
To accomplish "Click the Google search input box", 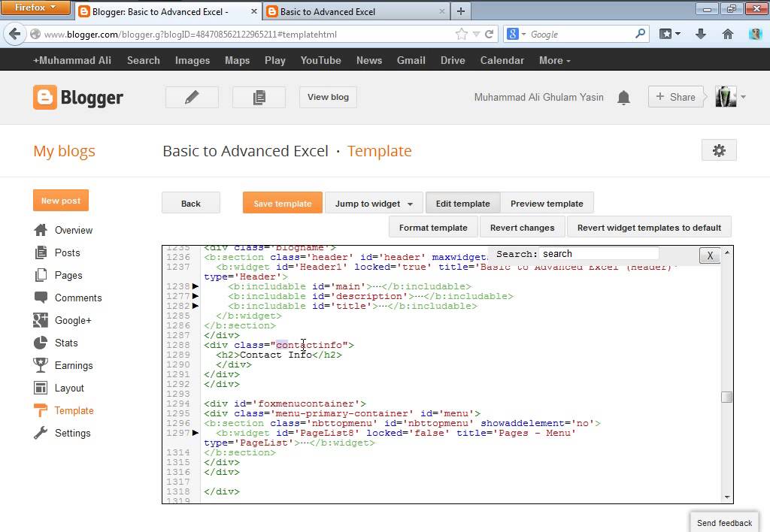I will (581, 34).
